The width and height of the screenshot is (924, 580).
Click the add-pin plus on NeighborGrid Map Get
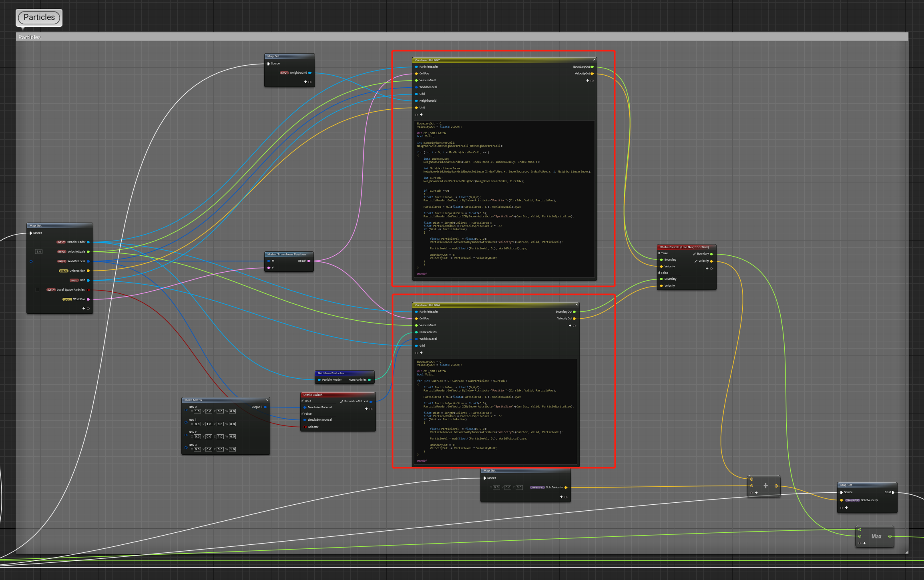(x=305, y=82)
